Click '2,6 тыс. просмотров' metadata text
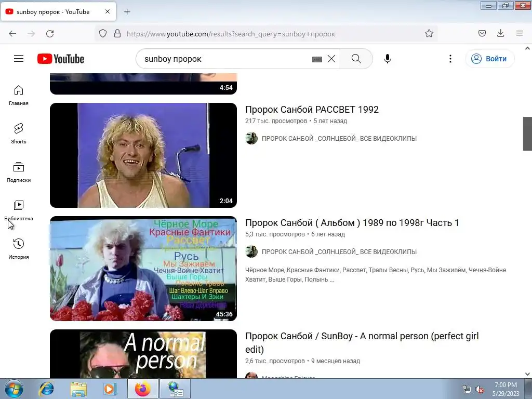532x399 pixels. [x=275, y=361]
